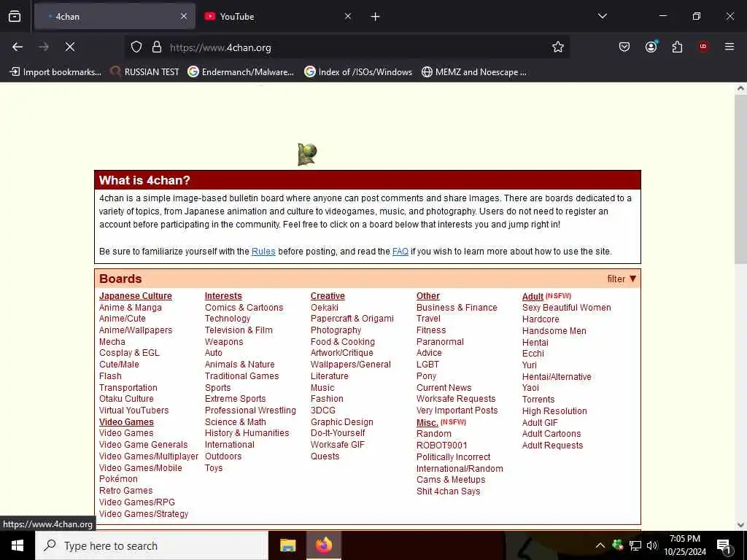Open the Firefox View recent browsing icon
Screen dimensions: 747x560
15,17
